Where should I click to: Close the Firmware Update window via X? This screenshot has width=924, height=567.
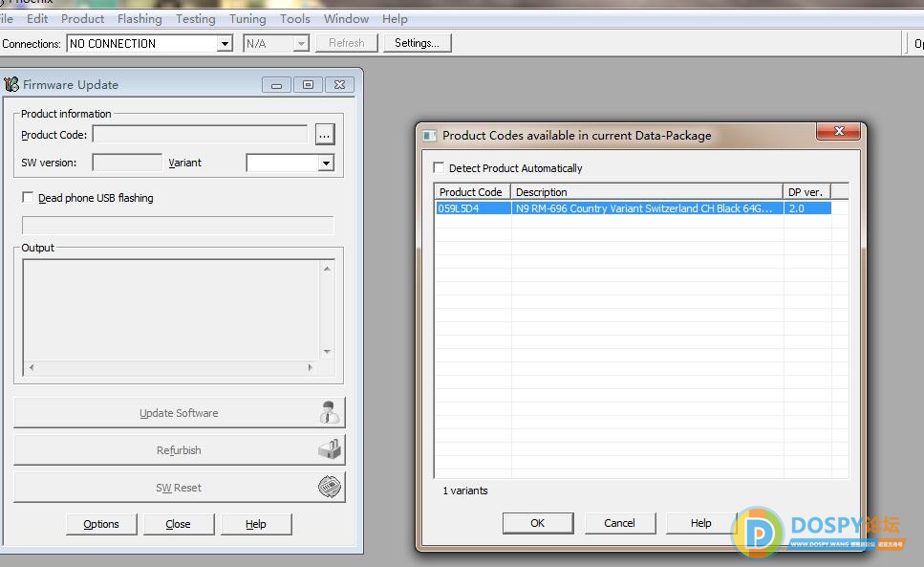coord(339,85)
